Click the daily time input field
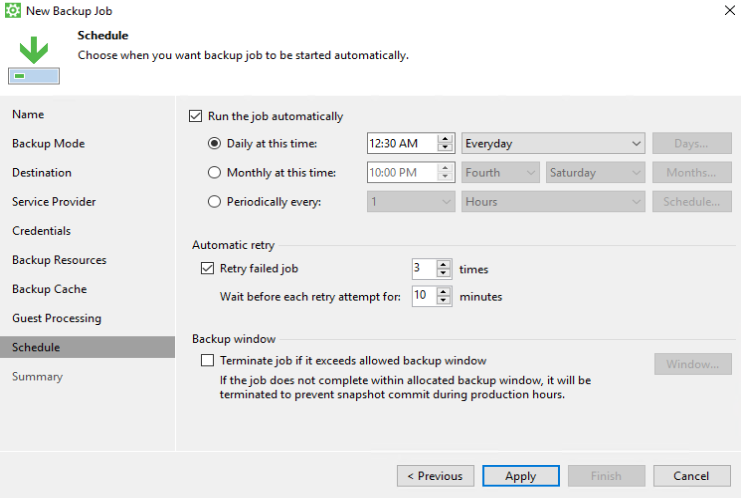741x498 pixels. (x=402, y=144)
